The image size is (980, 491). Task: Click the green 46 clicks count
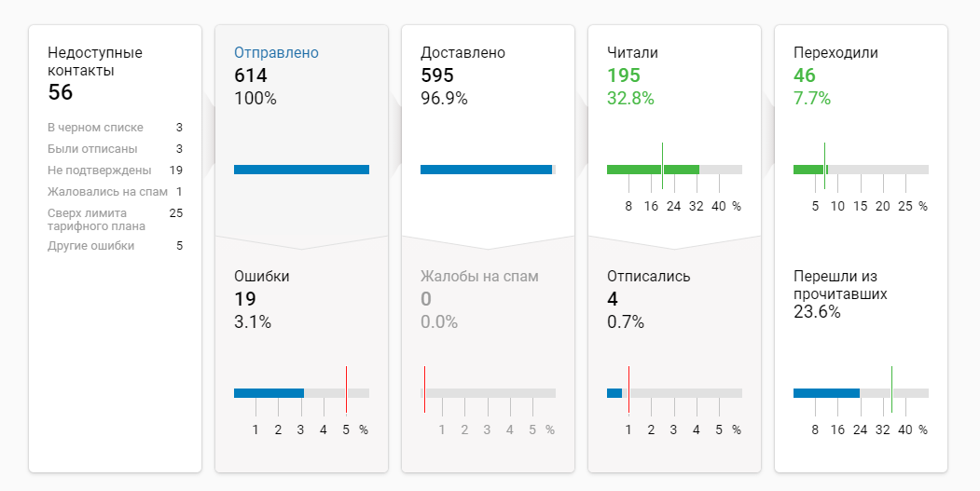(x=804, y=75)
